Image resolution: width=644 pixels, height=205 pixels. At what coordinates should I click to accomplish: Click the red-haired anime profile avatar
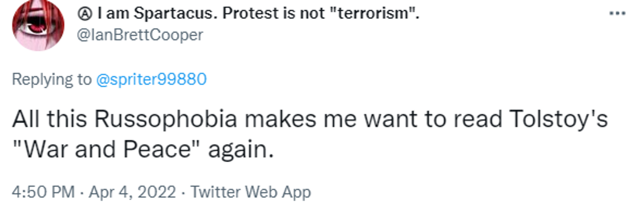click(38, 25)
